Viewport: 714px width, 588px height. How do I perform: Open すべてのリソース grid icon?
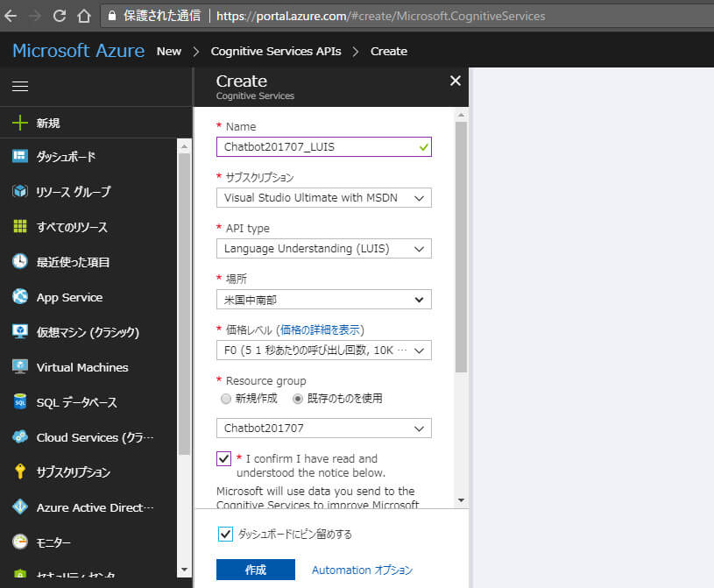point(20,226)
